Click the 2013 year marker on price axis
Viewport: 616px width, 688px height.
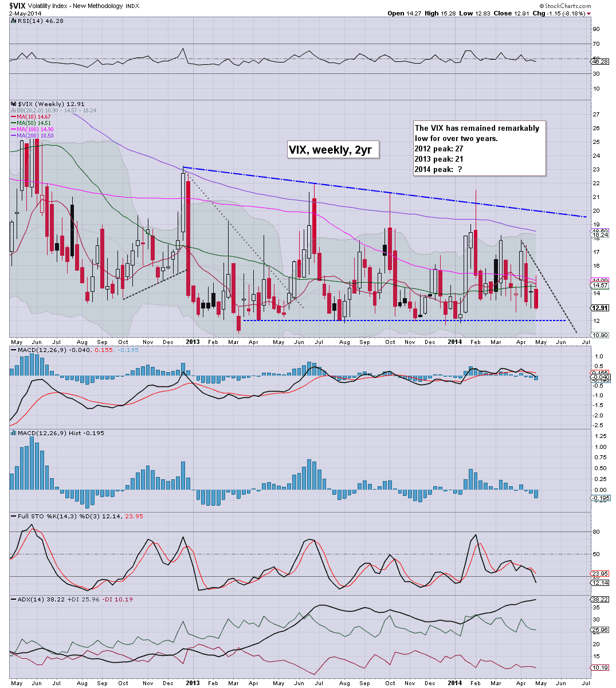193,342
